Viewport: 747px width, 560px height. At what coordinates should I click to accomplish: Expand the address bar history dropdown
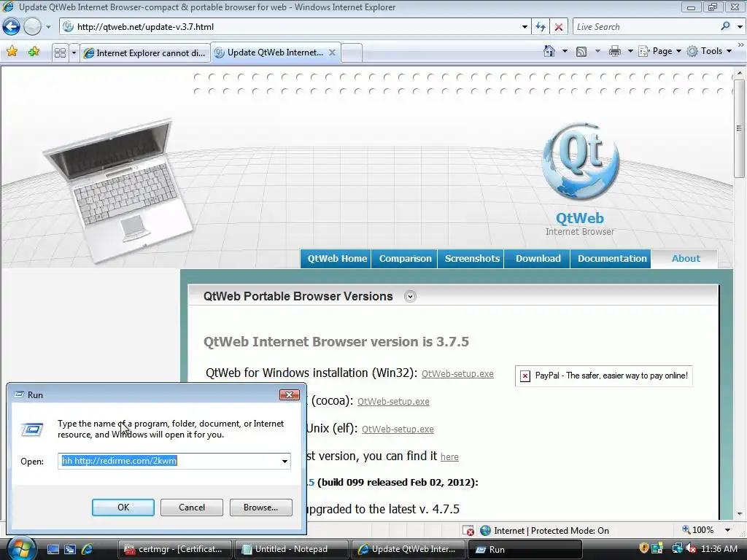tap(525, 27)
